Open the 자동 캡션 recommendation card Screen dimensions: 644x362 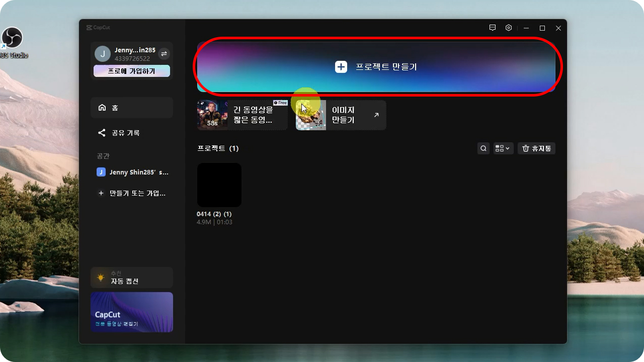tap(132, 278)
